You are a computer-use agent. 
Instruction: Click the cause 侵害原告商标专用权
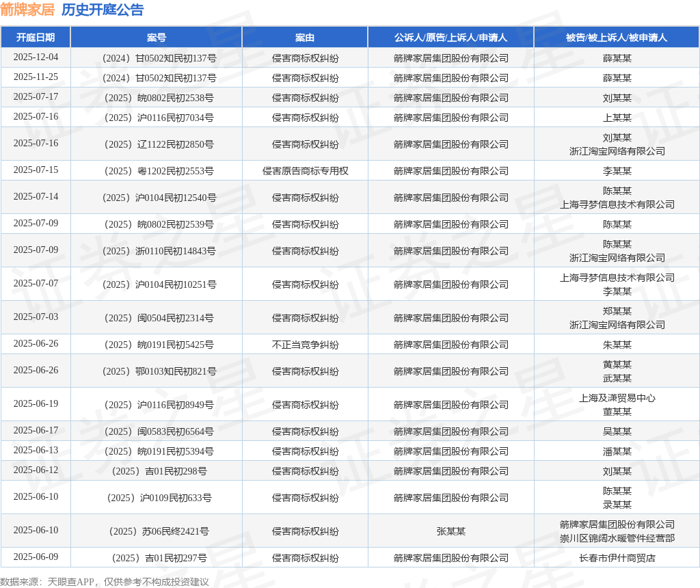[306, 171]
